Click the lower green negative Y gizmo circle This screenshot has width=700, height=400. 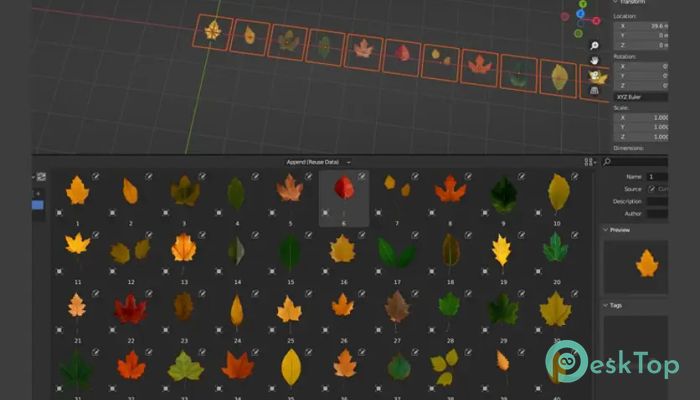tap(578, 33)
